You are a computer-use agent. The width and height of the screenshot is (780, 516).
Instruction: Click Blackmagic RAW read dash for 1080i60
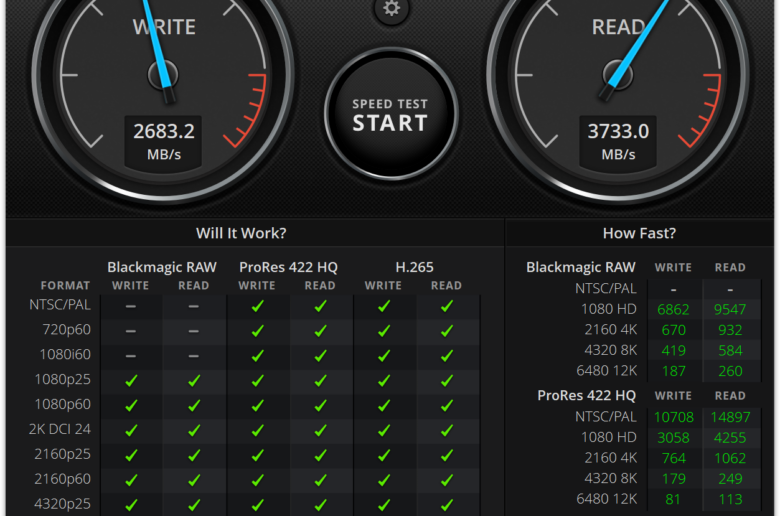(x=194, y=356)
